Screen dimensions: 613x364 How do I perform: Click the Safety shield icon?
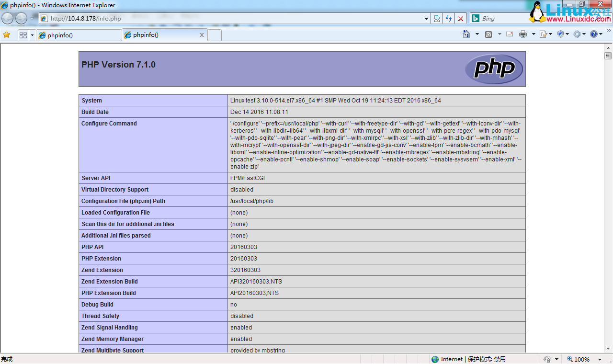(560, 34)
